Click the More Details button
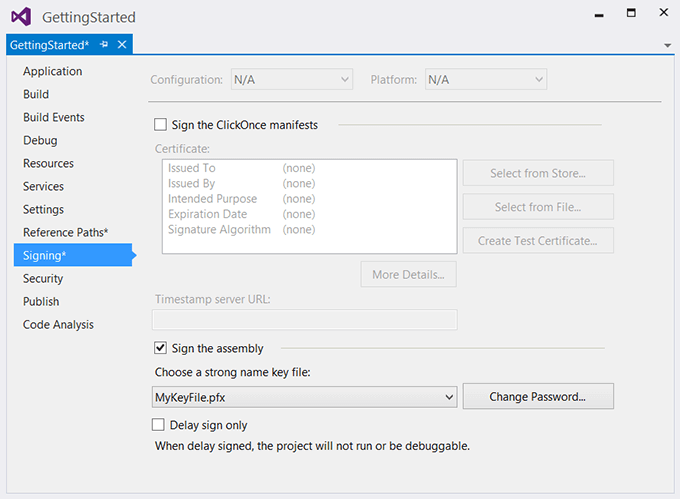The width and height of the screenshot is (680, 499). (x=408, y=274)
